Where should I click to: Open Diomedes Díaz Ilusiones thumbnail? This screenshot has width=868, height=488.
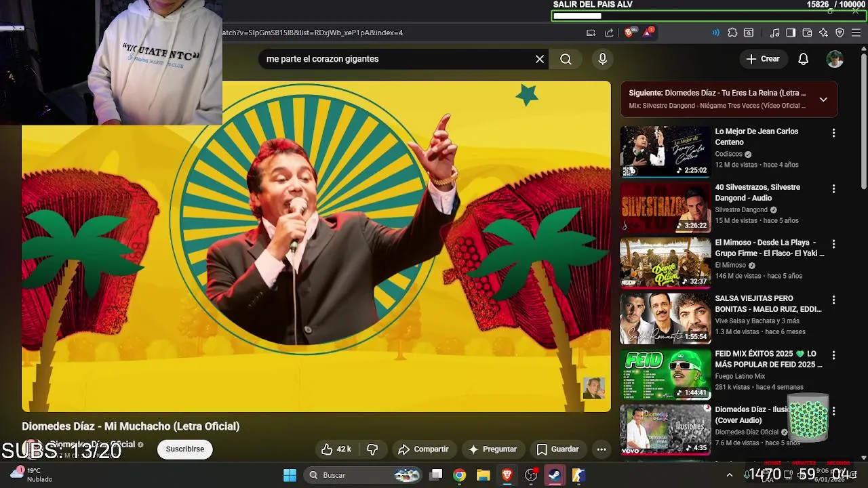tap(665, 430)
